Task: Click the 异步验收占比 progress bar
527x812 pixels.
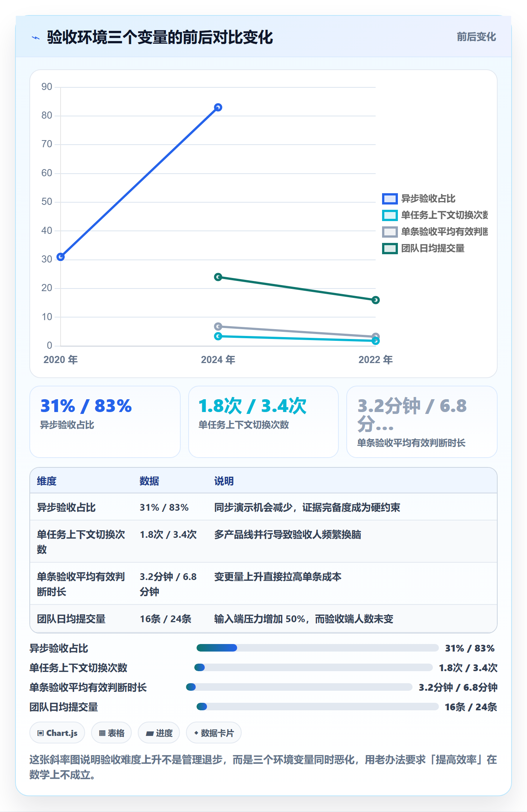Action: (317, 648)
